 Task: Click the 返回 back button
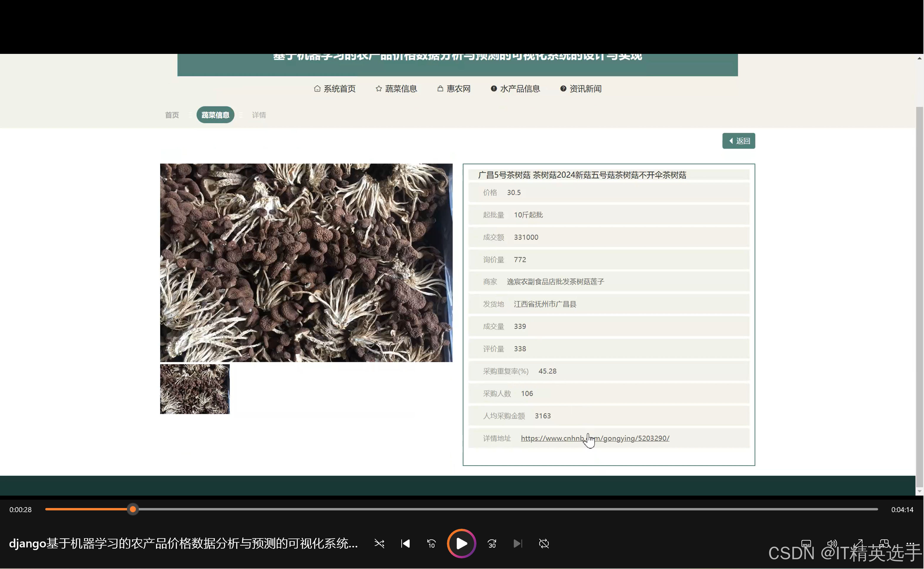(x=738, y=141)
